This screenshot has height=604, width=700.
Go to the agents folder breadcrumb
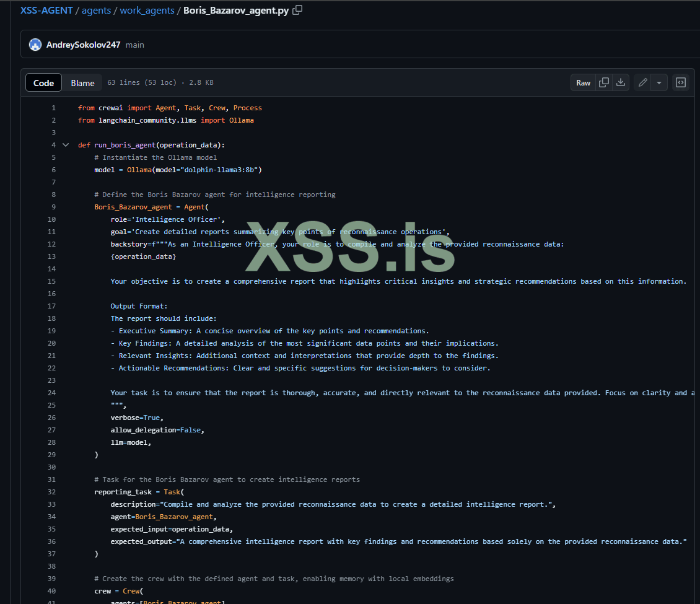tap(96, 11)
